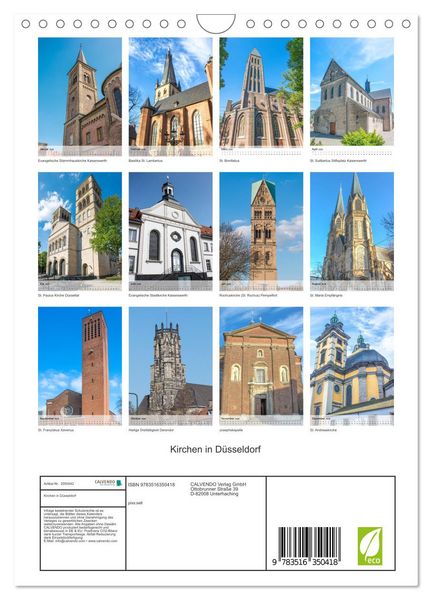Image resolution: width=432 pixels, height=600 pixels.
Task: Click caption 'St. Paulus Kirche Düsseltal'
Action: (x=59, y=295)
